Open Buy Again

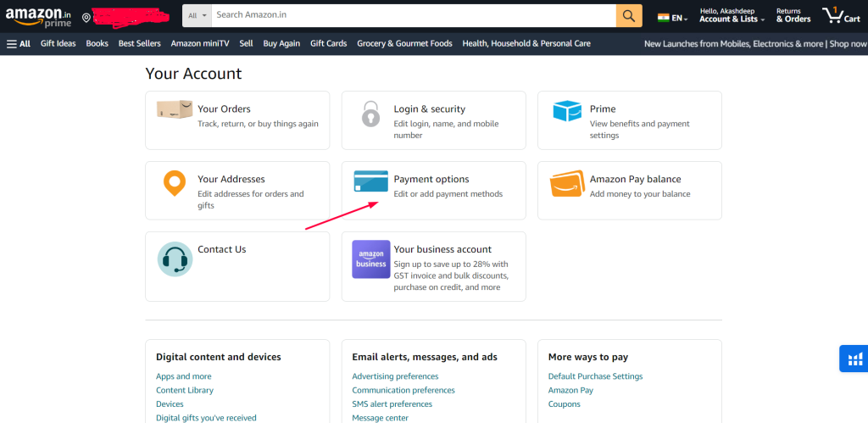pyautogui.click(x=281, y=43)
